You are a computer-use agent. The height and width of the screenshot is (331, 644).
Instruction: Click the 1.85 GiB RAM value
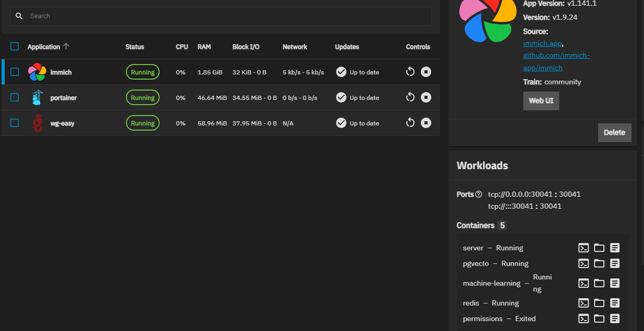tap(210, 72)
